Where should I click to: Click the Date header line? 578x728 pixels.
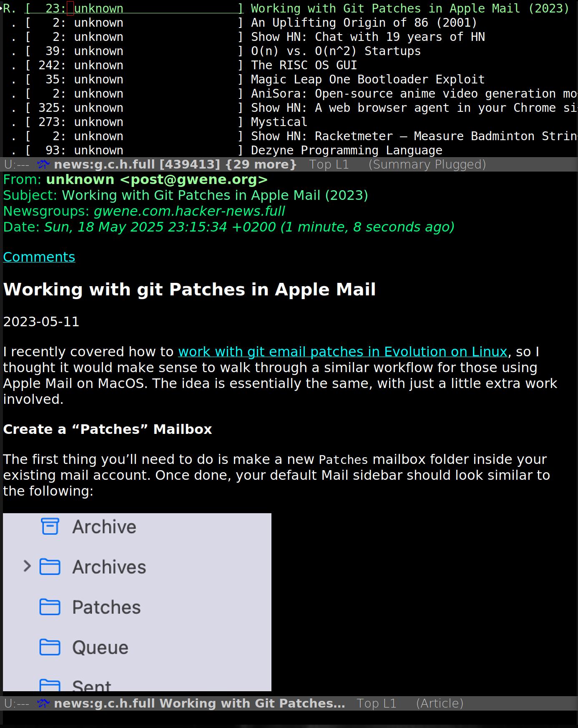coord(229,227)
